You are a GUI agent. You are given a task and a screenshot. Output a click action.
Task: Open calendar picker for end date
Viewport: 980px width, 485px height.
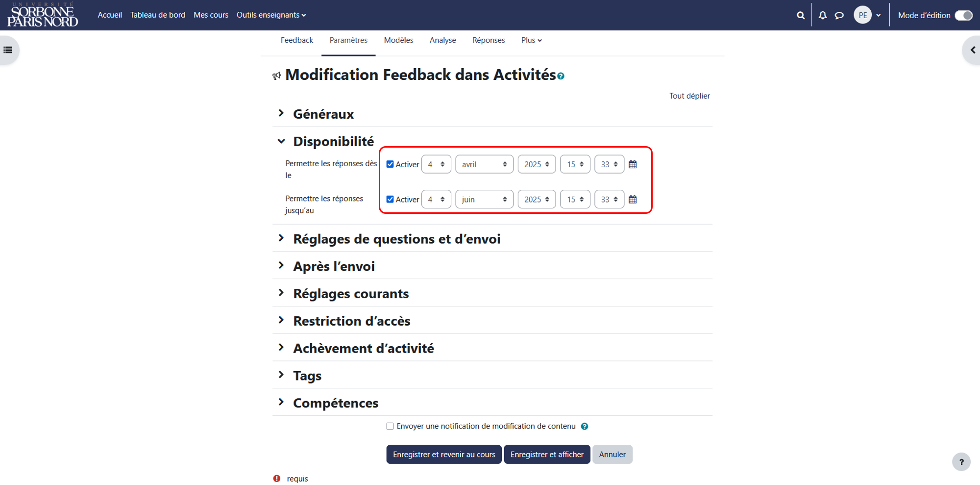633,199
